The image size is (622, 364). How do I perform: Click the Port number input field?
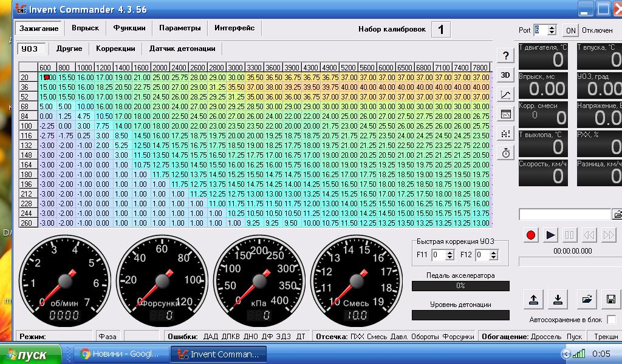(x=541, y=30)
